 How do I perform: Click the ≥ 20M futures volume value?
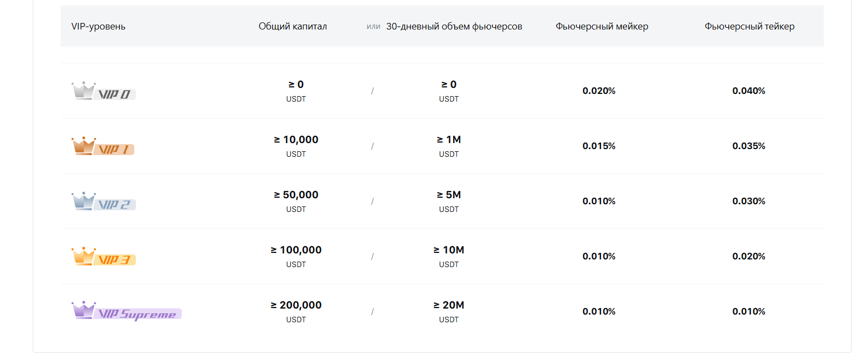pos(449,311)
